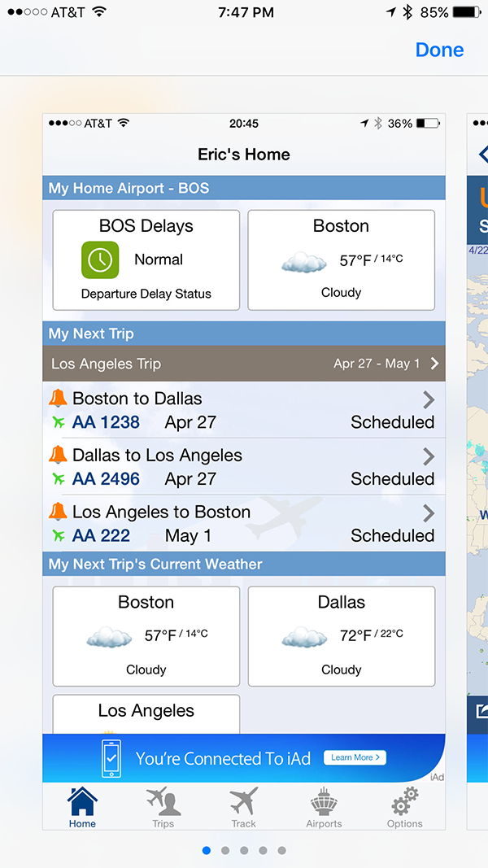Tap the AA 222 green plane icon

[59, 535]
